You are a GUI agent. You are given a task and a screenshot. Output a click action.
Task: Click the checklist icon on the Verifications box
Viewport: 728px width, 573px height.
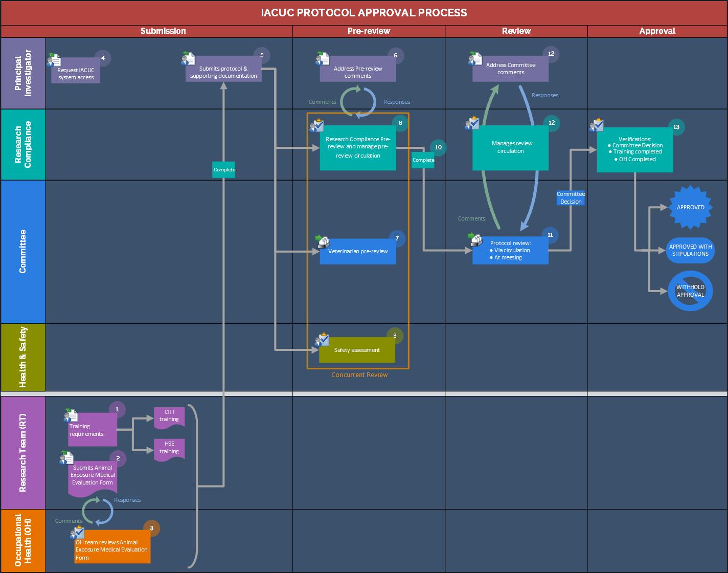click(597, 125)
